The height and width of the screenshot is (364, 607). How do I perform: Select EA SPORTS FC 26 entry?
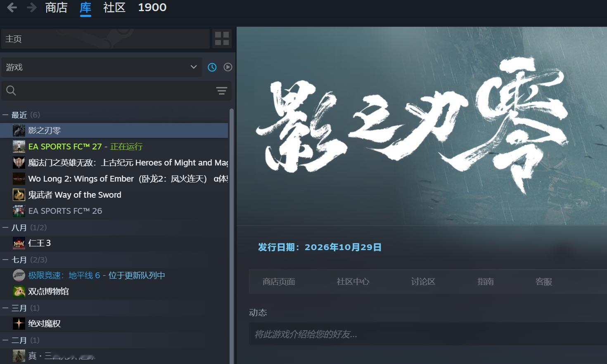[x=114, y=211]
